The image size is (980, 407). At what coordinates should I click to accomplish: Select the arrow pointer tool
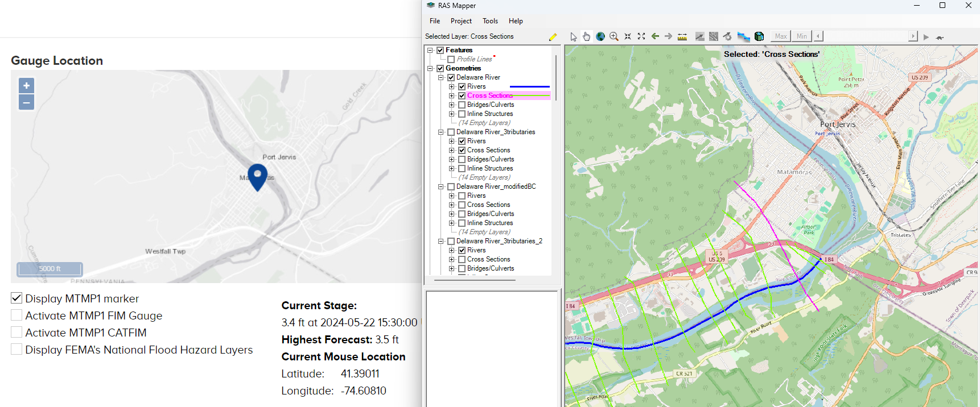(573, 36)
